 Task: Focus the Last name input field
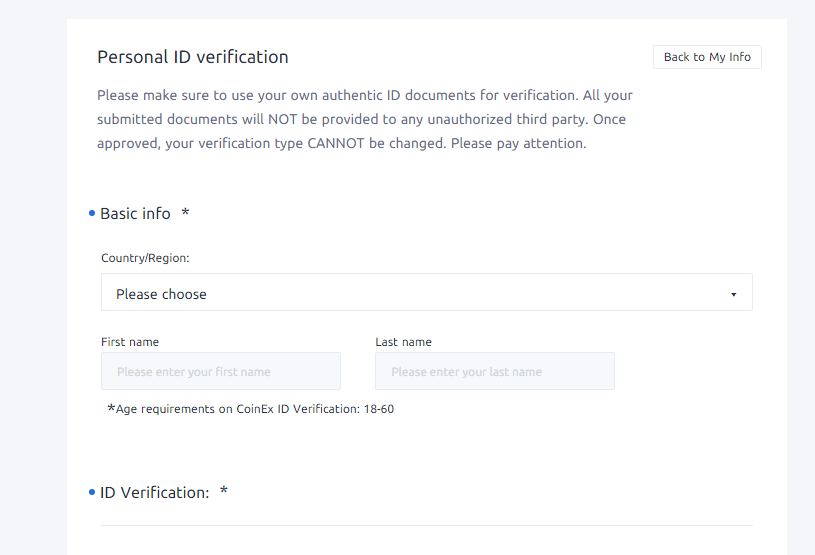coord(495,371)
